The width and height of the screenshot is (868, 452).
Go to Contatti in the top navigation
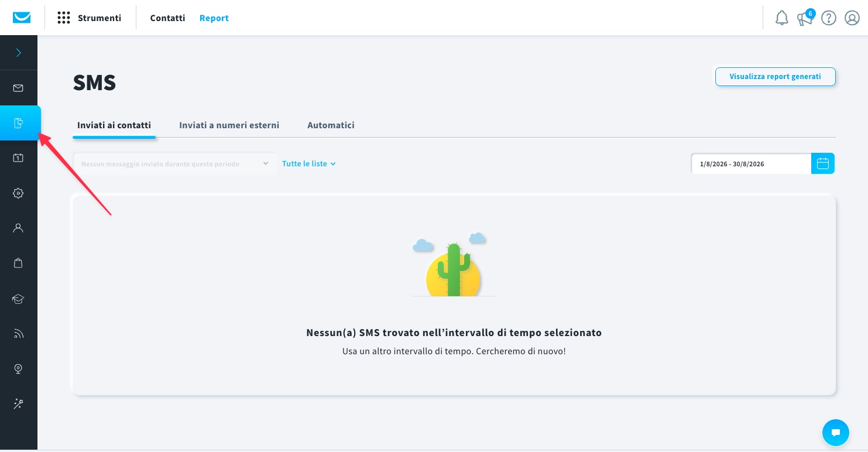[x=167, y=18]
